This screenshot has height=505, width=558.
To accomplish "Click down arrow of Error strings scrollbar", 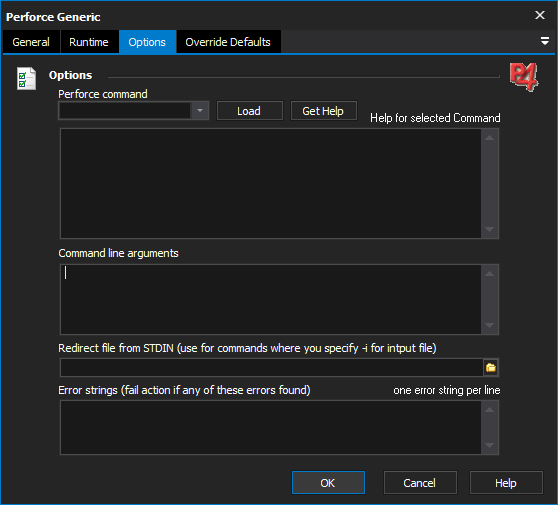I will [x=490, y=445].
